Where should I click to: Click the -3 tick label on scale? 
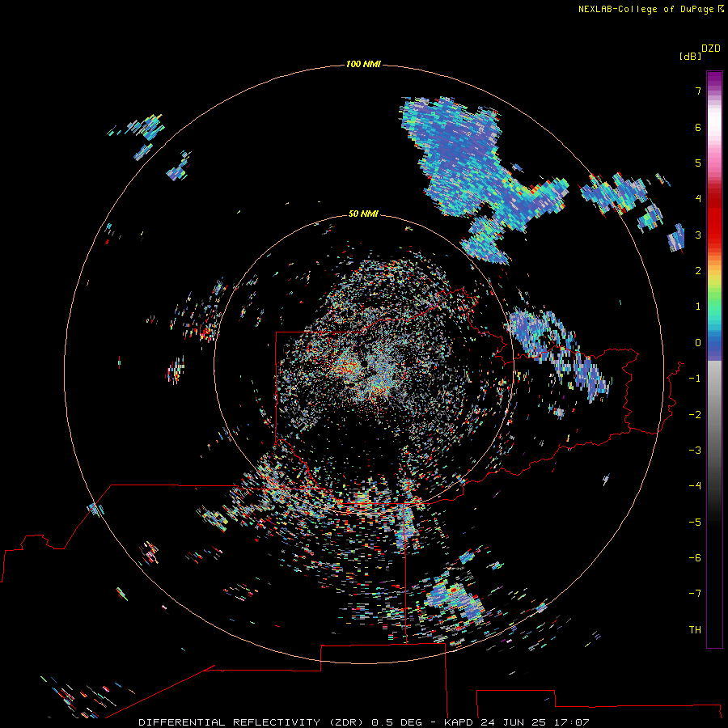(695, 451)
